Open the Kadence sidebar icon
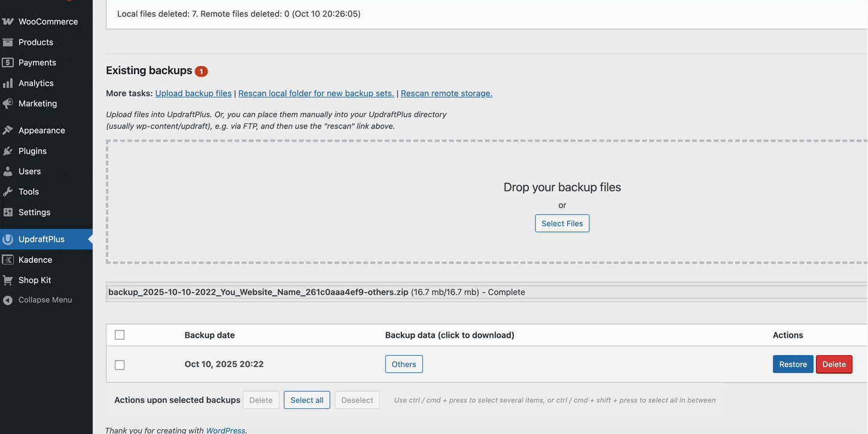 coord(8,259)
